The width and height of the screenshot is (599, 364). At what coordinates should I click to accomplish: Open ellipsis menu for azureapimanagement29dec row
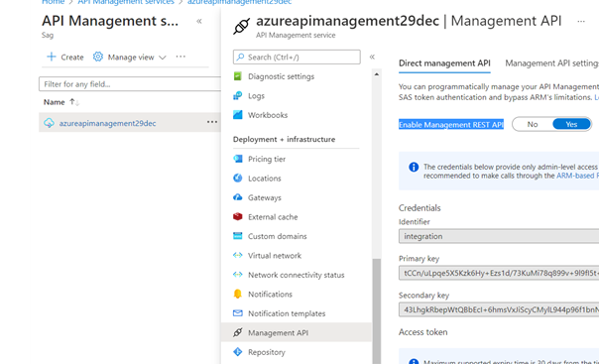pos(212,122)
